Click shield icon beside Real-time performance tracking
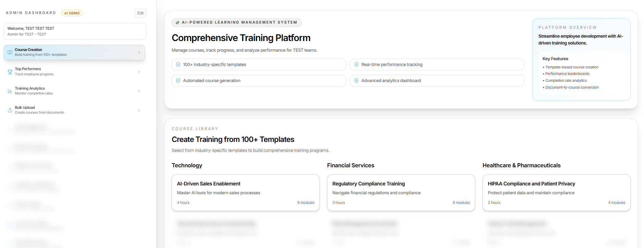The width and height of the screenshot is (644, 248). (x=356, y=65)
